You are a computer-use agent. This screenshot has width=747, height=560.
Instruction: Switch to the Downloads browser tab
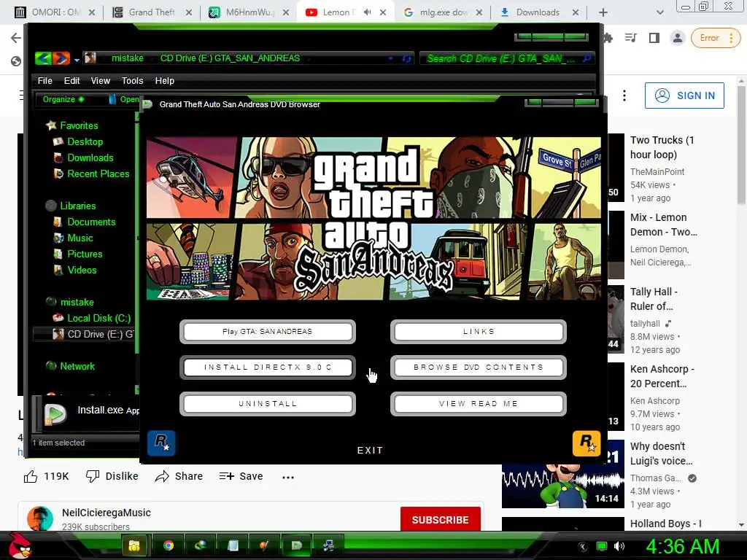[x=539, y=12]
